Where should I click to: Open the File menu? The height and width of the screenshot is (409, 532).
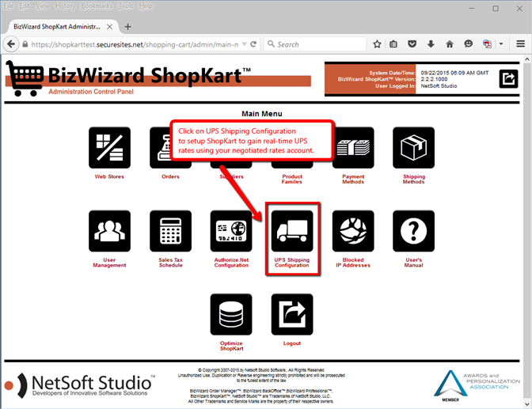pyautogui.click(x=8, y=6)
